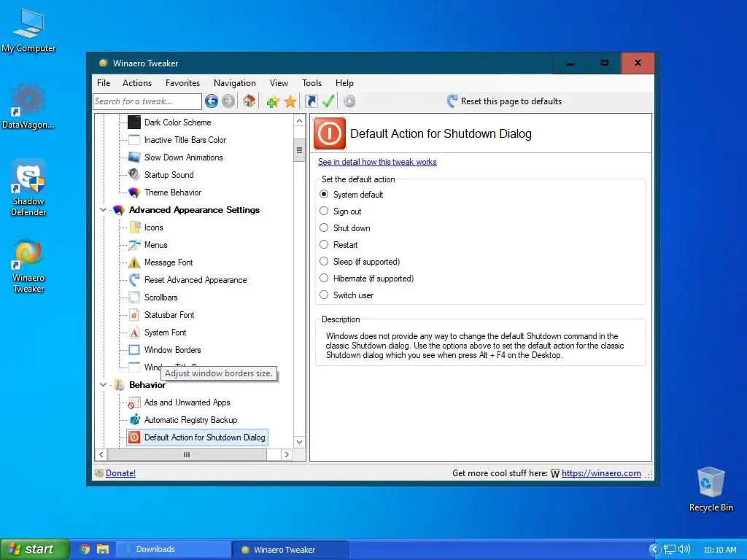
Task: Open the Actions menu
Action: (x=137, y=83)
